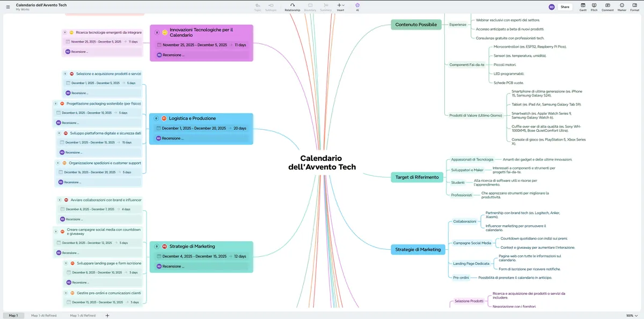Click the user avatar beside Share

(x=552, y=7)
